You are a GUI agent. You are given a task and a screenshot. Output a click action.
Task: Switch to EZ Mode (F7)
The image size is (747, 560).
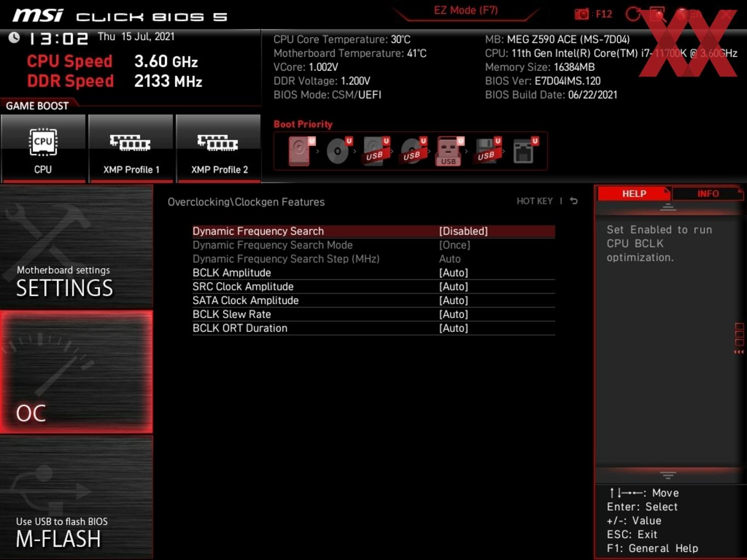(x=466, y=10)
